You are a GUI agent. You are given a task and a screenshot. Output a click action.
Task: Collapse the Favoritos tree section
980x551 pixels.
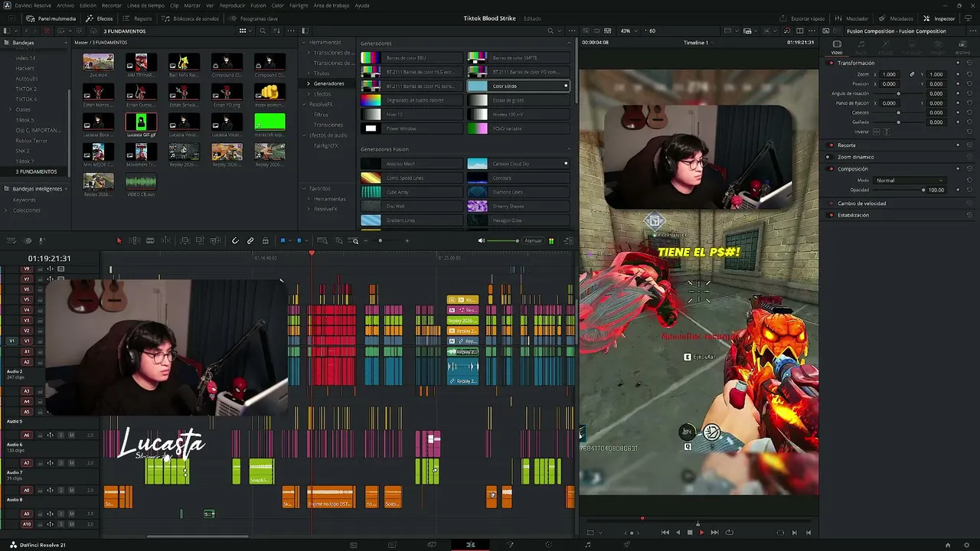[304, 188]
